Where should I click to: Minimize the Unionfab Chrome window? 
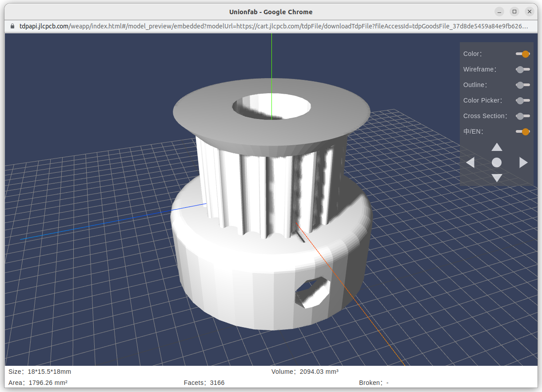tap(499, 12)
